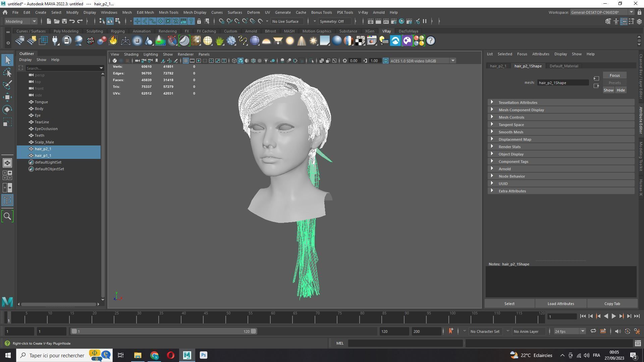Open the ACES 1.0 SDR-video color dropdown
Screen dimensions: 644x362
[x=423, y=61]
